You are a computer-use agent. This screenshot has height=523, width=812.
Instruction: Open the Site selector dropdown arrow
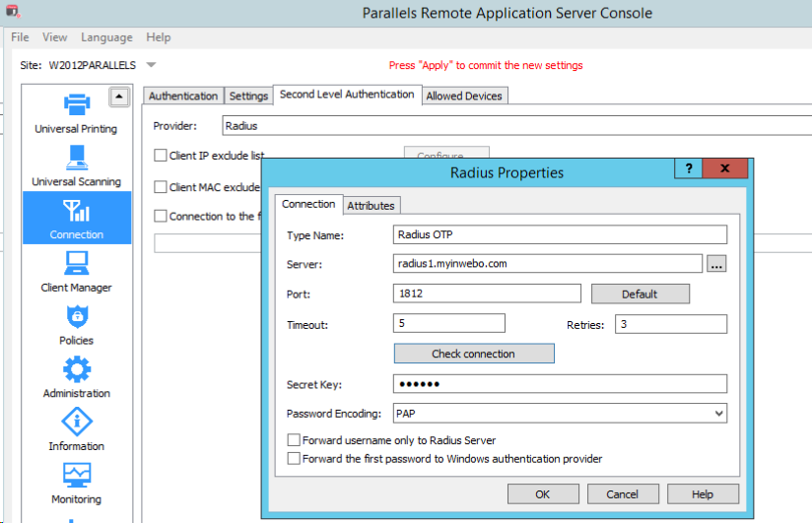(x=151, y=65)
